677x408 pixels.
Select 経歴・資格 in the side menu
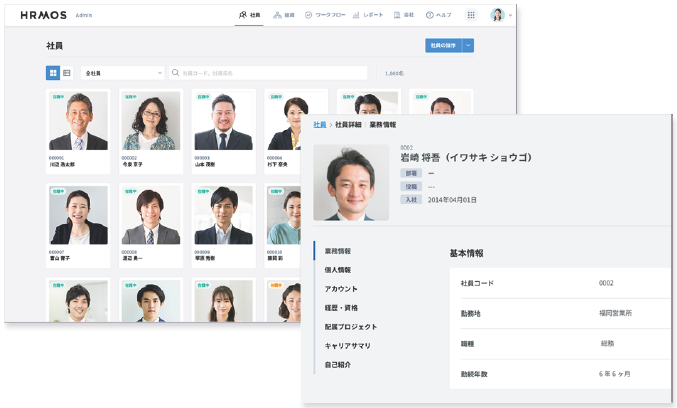pyautogui.click(x=341, y=307)
